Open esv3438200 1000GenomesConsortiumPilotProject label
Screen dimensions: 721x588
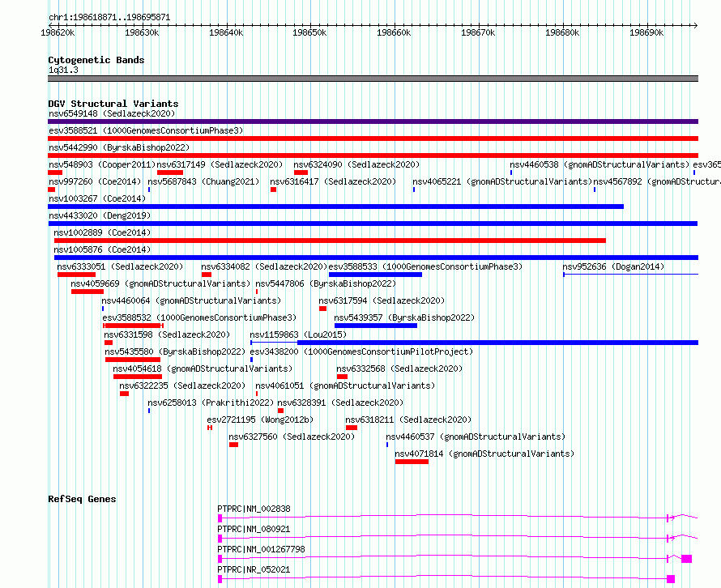[361, 352]
